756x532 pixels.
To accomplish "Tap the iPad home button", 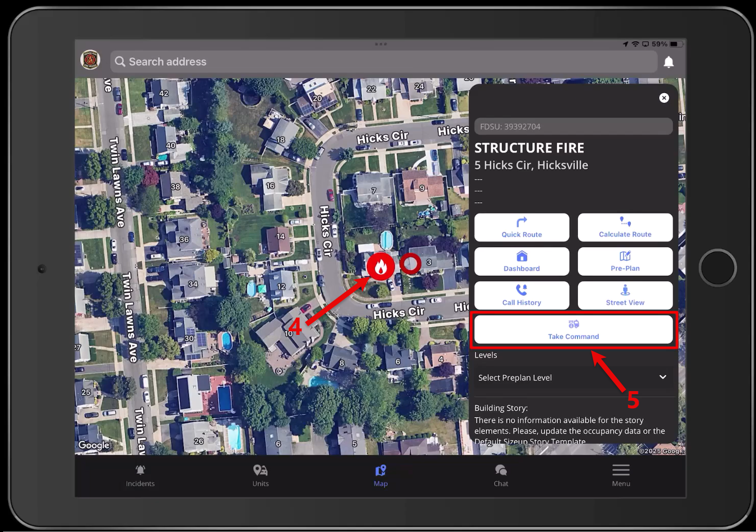I will click(718, 268).
